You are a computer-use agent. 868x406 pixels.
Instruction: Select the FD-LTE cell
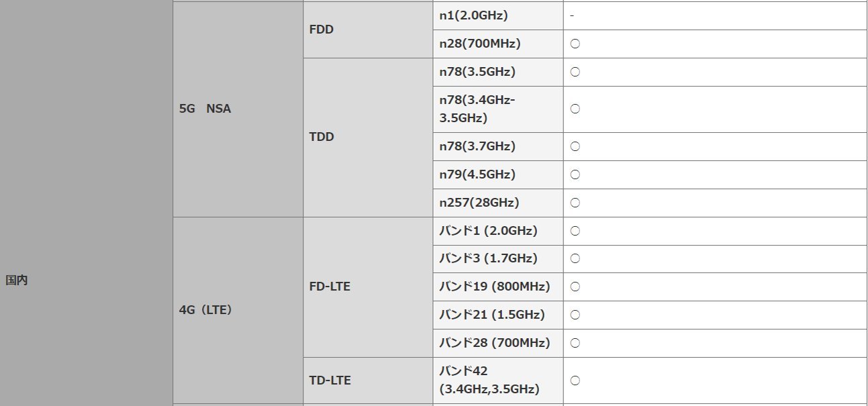330,287
